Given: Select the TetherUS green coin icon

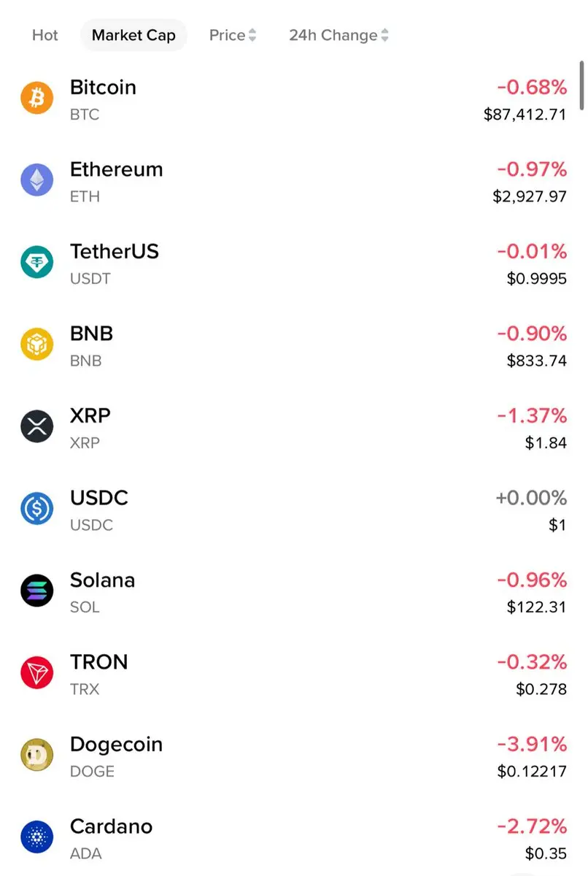Looking at the screenshot, I should [x=36, y=262].
